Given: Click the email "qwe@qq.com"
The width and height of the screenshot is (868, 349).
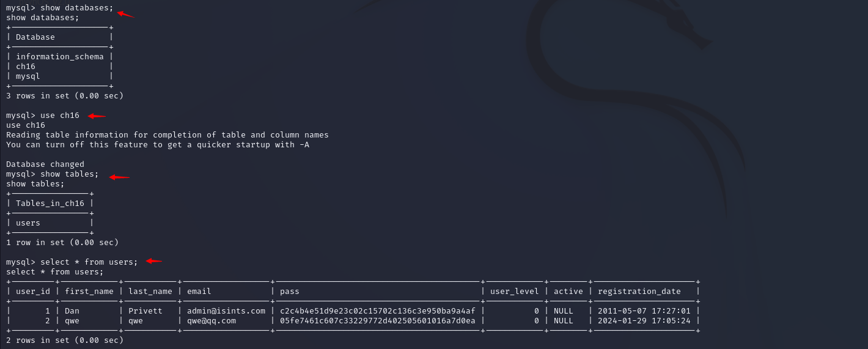Looking at the screenshot, I should pos(211,320).
